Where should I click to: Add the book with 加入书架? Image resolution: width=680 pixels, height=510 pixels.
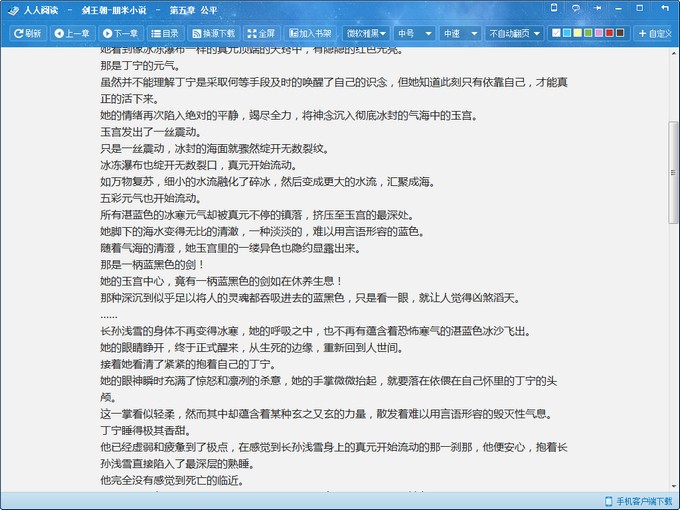pyautogui.click(x=311, y=33)
